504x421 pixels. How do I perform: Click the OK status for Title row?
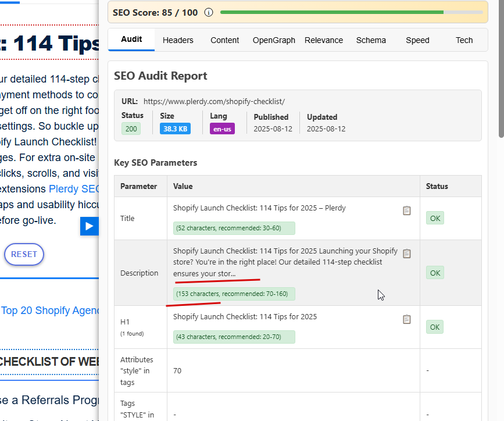click(435, 218)
